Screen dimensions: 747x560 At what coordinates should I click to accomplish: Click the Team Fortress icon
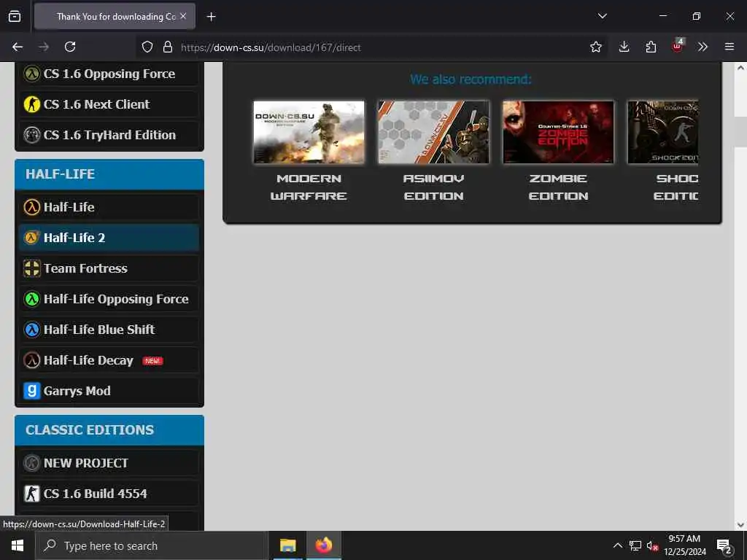pyautogui.click(x=32, y=268)
